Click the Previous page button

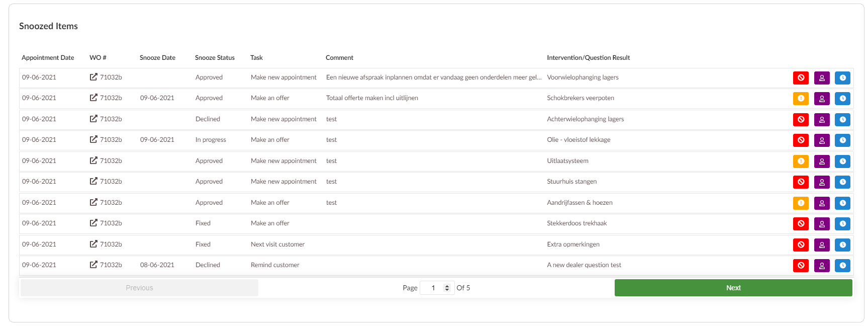point(139,288)
